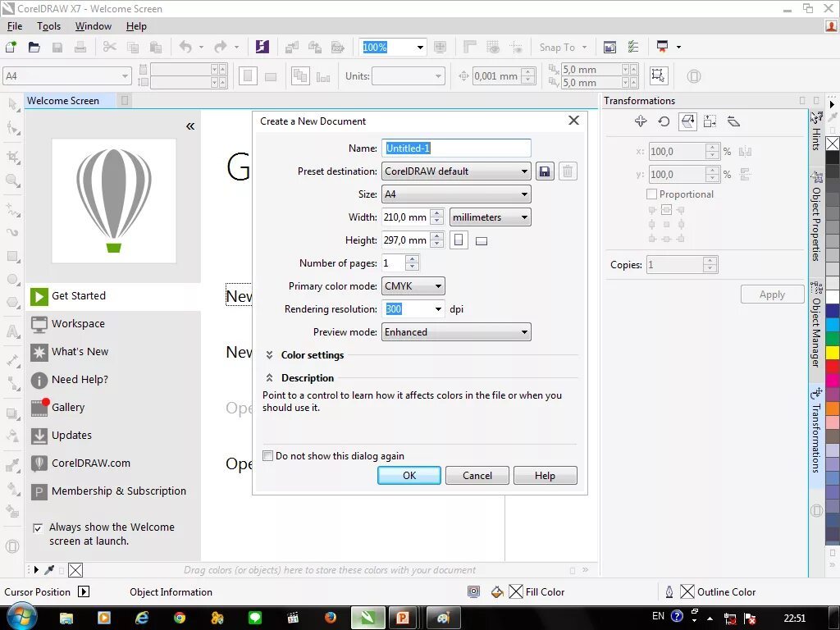Open the Tools menu
Image resolution: width=840 pixels, height=630 pixels.
(48, 26)
